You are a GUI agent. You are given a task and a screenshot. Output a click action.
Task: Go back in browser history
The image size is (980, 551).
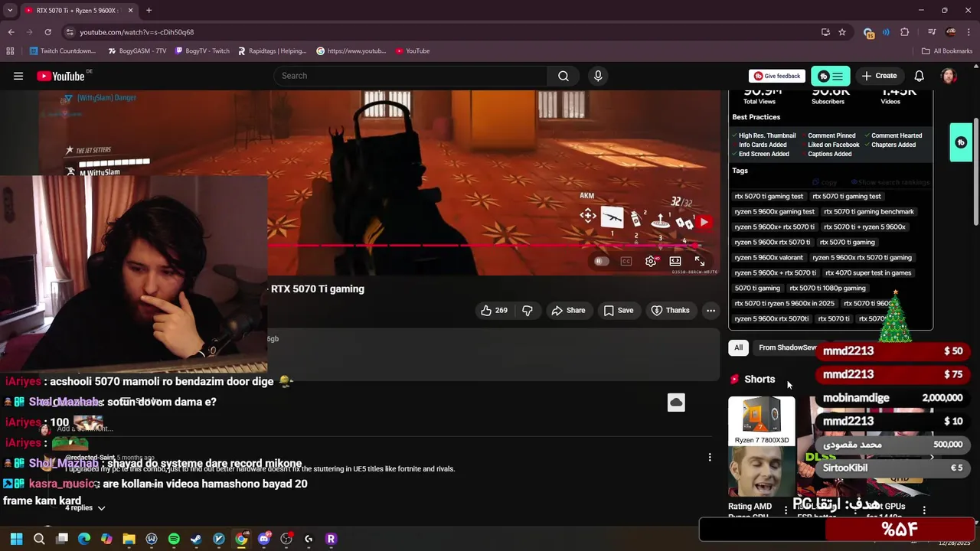tap(11, 32)
